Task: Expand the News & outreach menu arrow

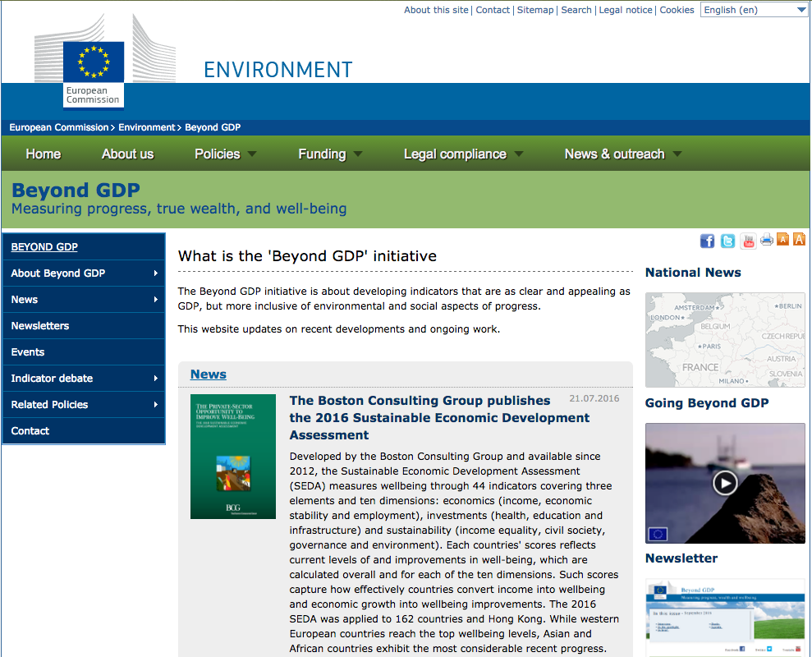Action: (x=677, y=154)
